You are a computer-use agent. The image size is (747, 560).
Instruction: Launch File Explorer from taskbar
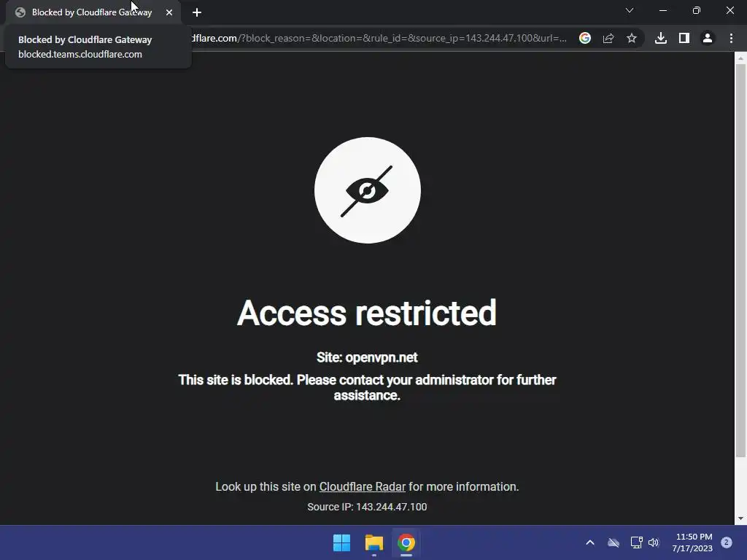click(x=374, y=542)
